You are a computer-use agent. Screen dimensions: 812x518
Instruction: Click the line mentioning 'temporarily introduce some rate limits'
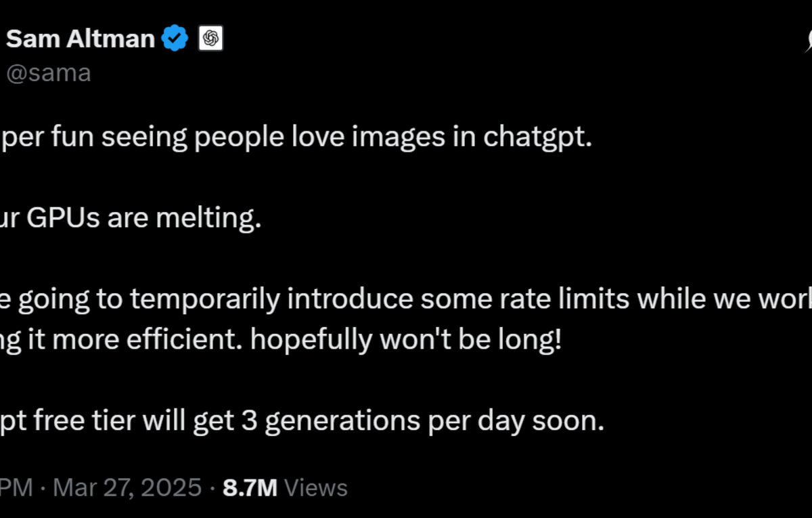click(x=406, y=300)
